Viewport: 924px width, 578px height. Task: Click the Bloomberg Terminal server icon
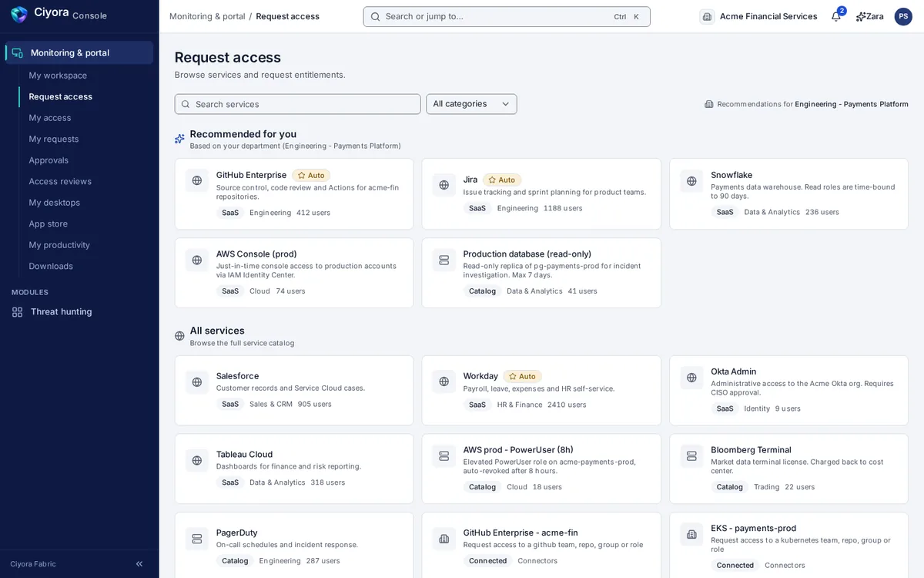point(691,456)
